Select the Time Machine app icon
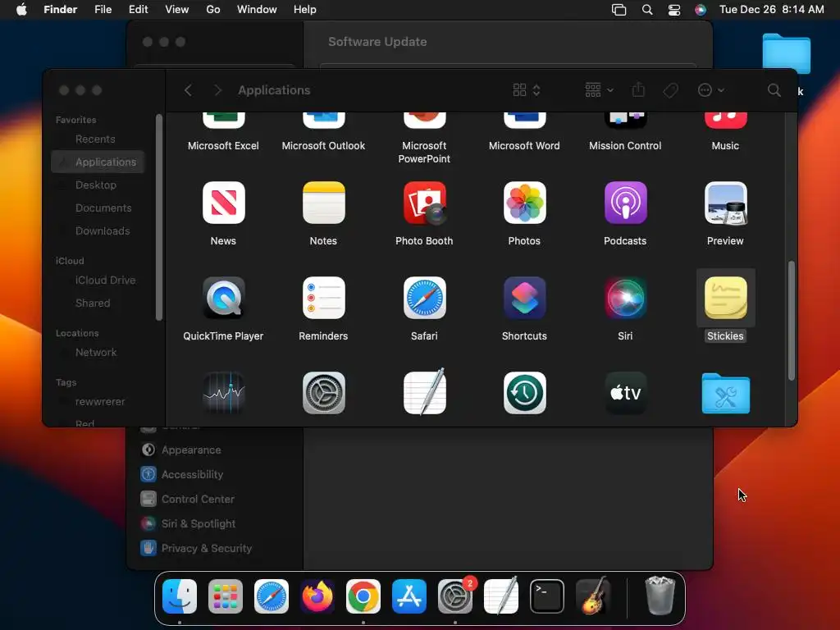840x630 pixels. click(x=524, y=393)
